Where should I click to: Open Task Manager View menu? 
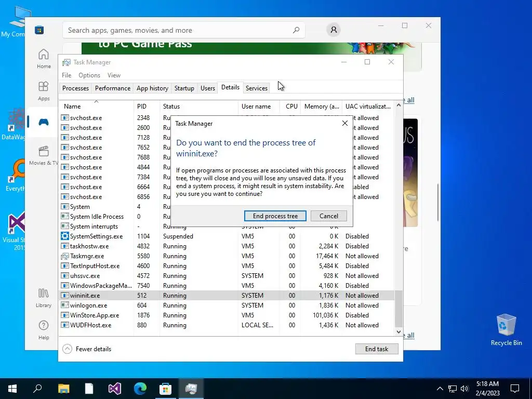click(114, 75)
